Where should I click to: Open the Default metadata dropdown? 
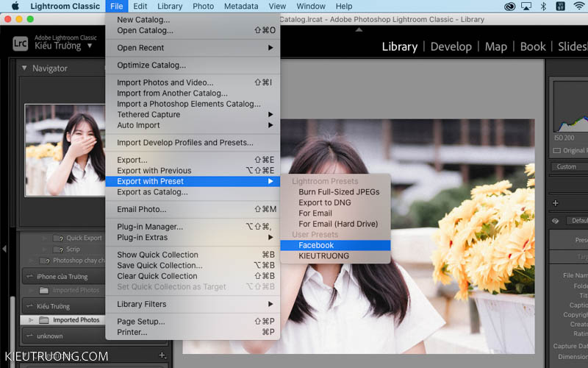(x=578, y=221)
